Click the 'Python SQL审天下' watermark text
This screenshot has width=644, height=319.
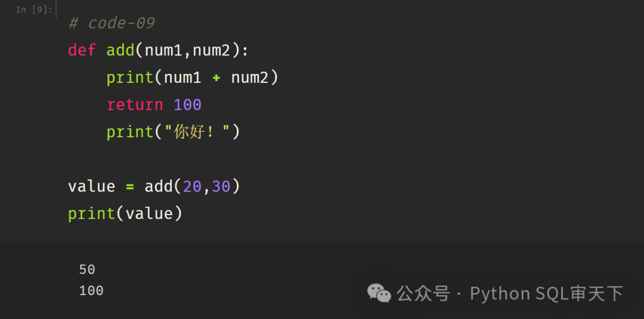pyautogui.click(x=546, y=294)
